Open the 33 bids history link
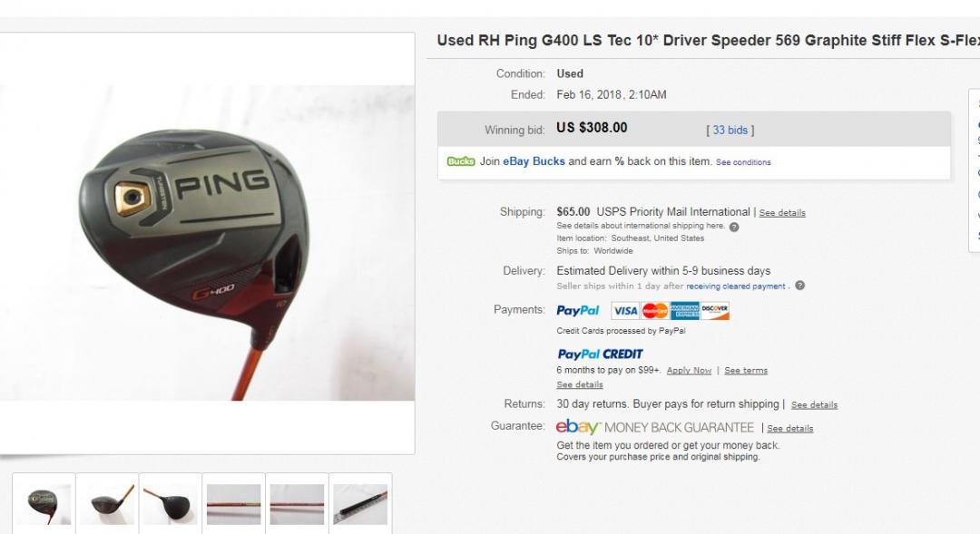Image resolution: width=980 pixels, height=534 pixels. (730, 130)
